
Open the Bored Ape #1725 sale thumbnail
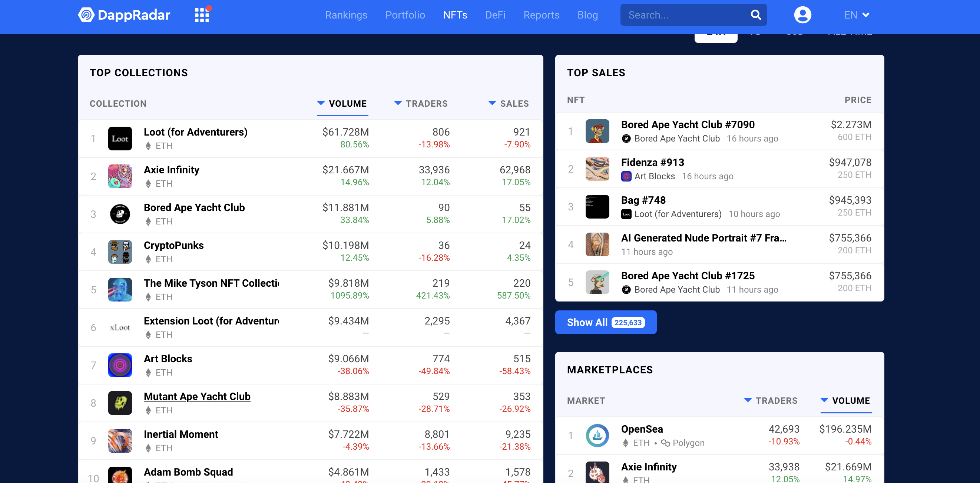click(597, 282)
